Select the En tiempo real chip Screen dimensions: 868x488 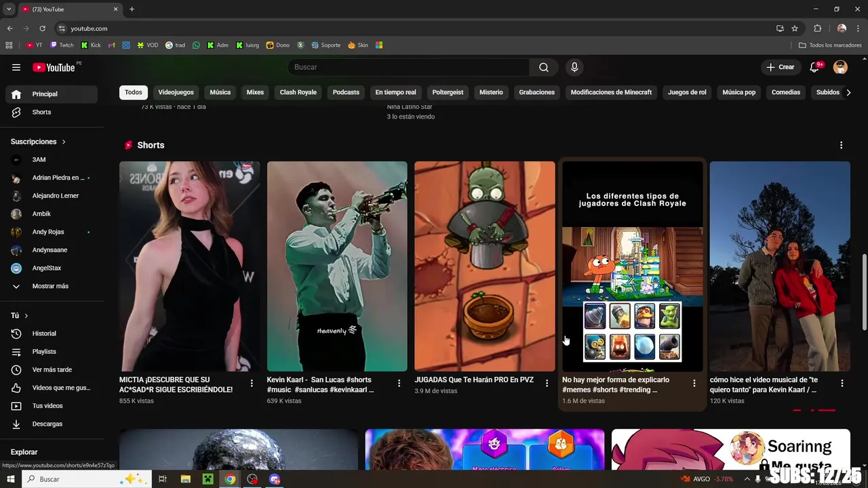point(395,92)
